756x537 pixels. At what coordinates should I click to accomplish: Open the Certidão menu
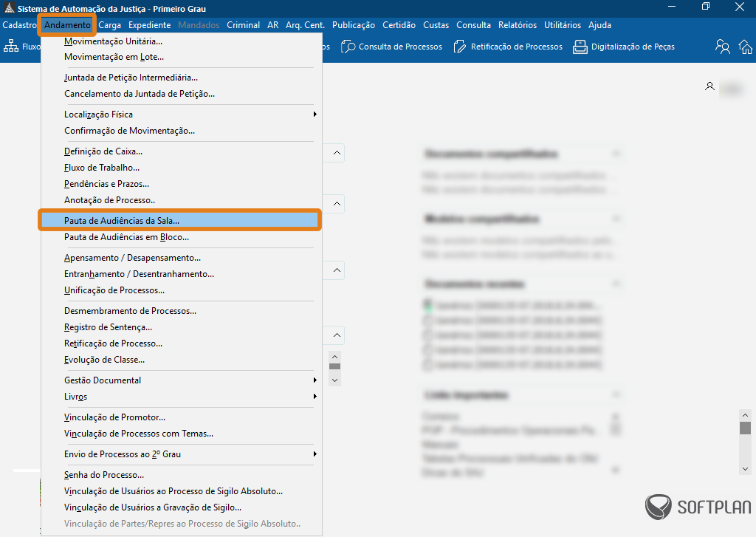pos(399,25)
